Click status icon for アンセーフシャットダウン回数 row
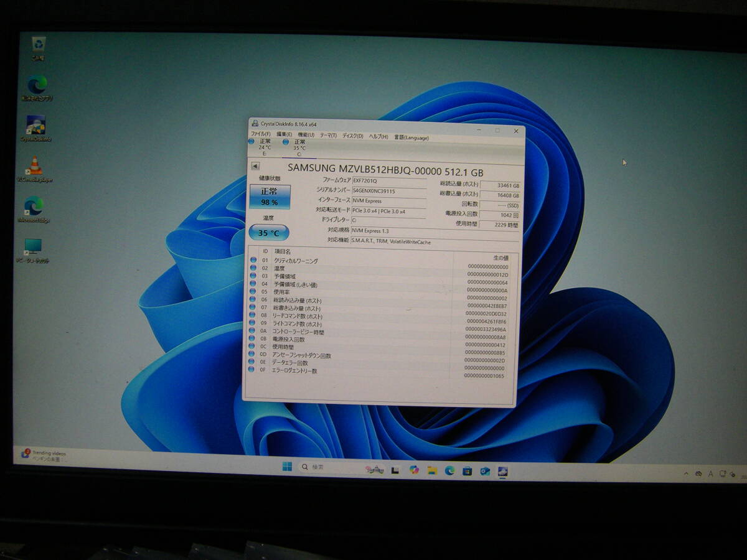The width and height of the screenshot is (747, 560). 252,354
